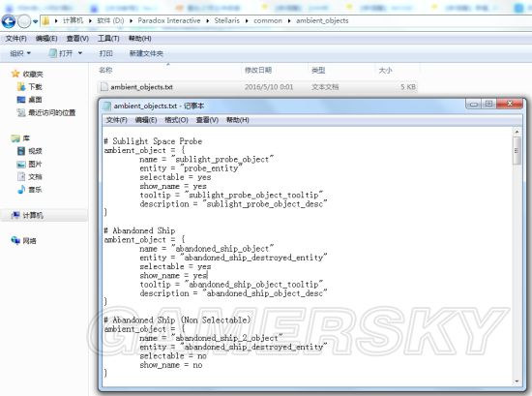
Task: Open 桌面 in sidebar favorites
Action: (30, 100)
